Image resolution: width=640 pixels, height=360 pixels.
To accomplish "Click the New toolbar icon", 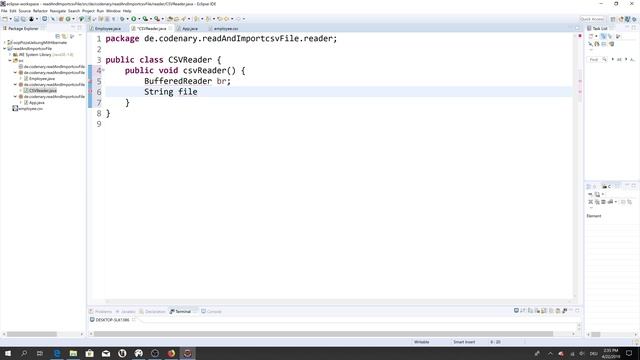I will pos(5,19).
